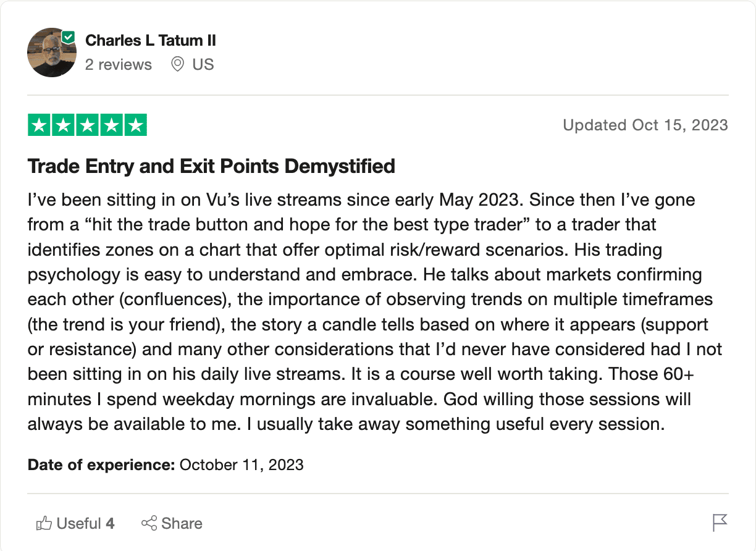Click Charles L Tatum II's profile photo

(x=52, y=53)
